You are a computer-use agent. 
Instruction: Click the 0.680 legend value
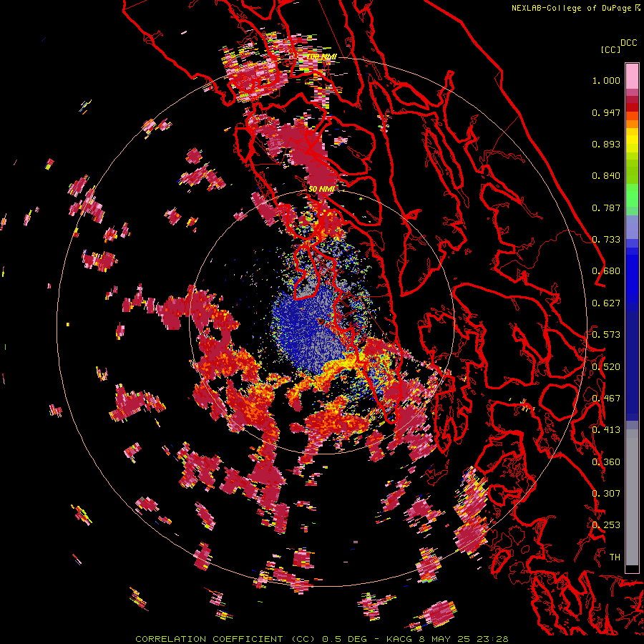tap(606, 271)
